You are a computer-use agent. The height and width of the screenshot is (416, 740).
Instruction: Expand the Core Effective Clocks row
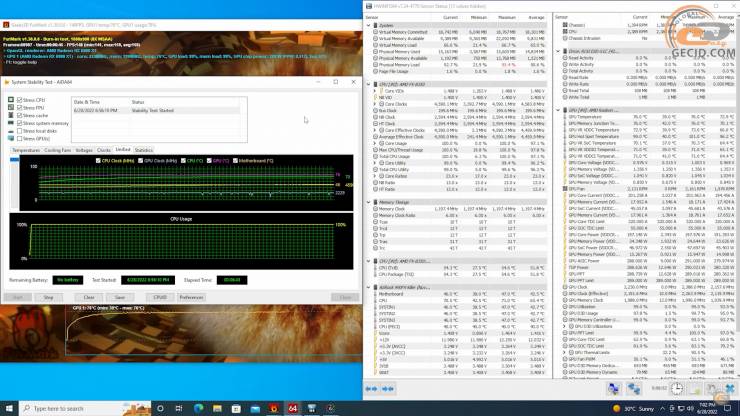click(376, 130)
